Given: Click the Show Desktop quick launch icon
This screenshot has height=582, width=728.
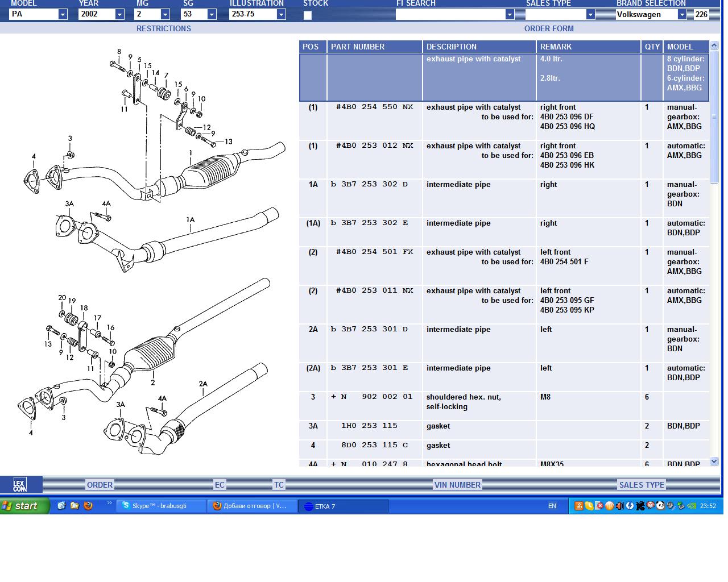Looking at the screenshot, I should (61, 506).
